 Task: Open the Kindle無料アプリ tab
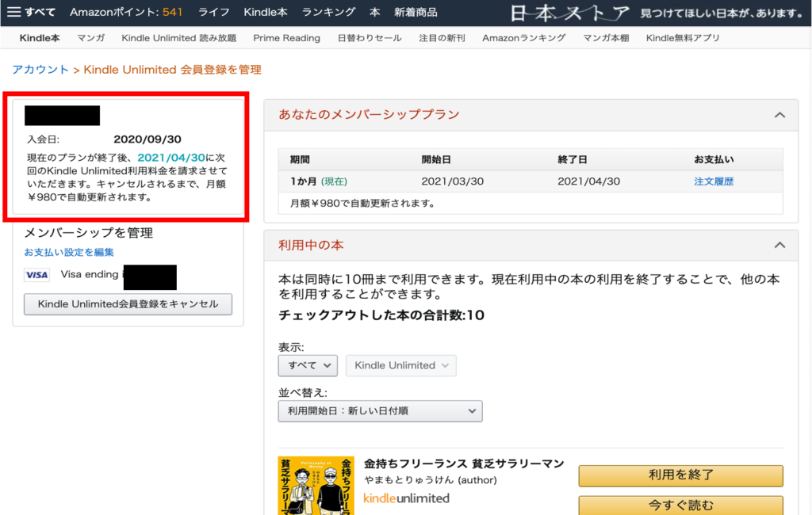[x=683, y=38]
